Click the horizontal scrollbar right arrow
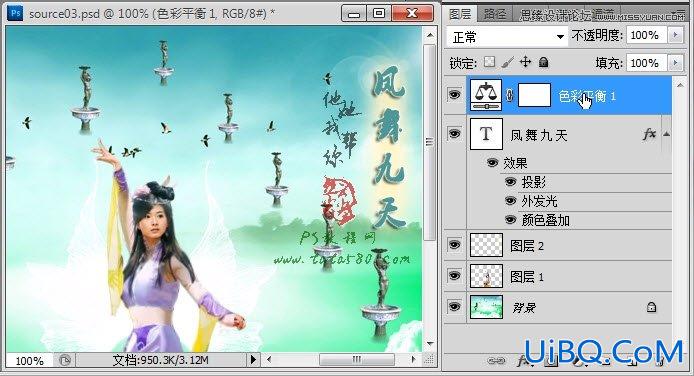The height and width of the screenshot is (376, 694). 414,360
